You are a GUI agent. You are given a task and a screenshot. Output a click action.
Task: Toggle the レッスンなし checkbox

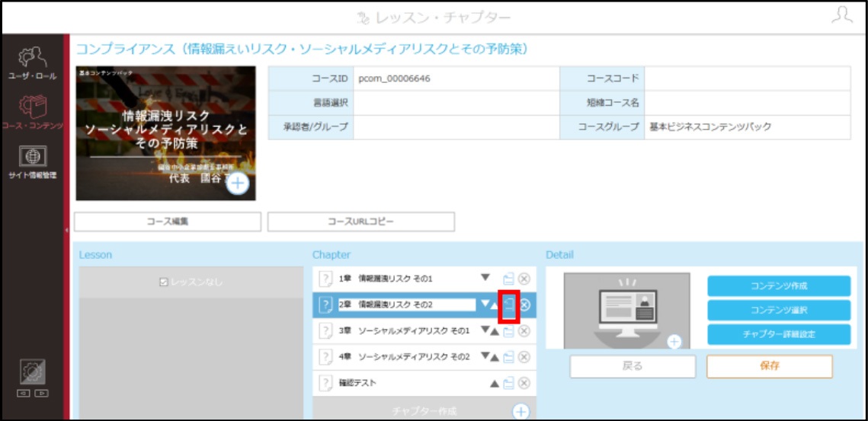click(x=163, y=282)
